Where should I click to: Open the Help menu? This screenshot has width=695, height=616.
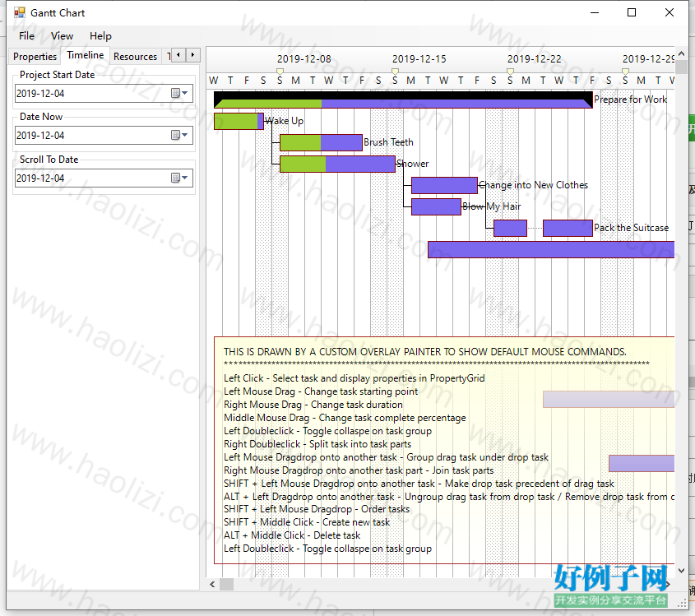100,36
